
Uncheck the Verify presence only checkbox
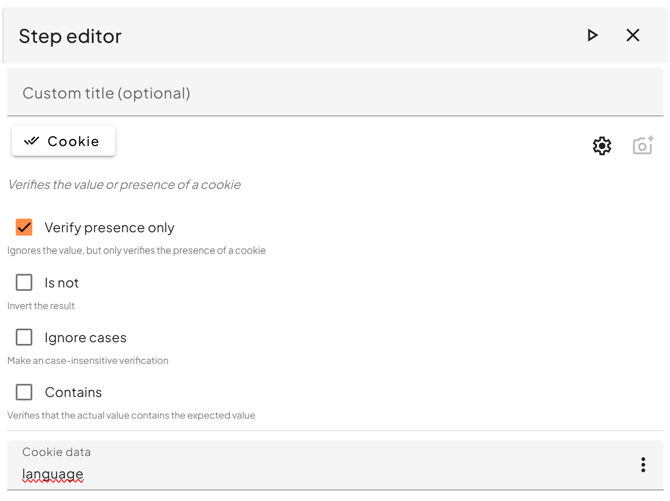point(24,227)
